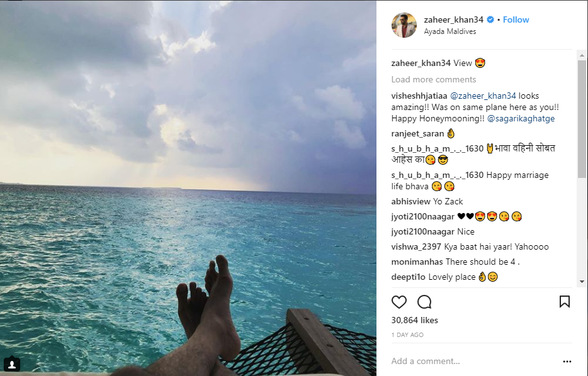Click the verified badge next to zaheer_khan34
The height and width of the screenshot is (376, 588).
490,19
